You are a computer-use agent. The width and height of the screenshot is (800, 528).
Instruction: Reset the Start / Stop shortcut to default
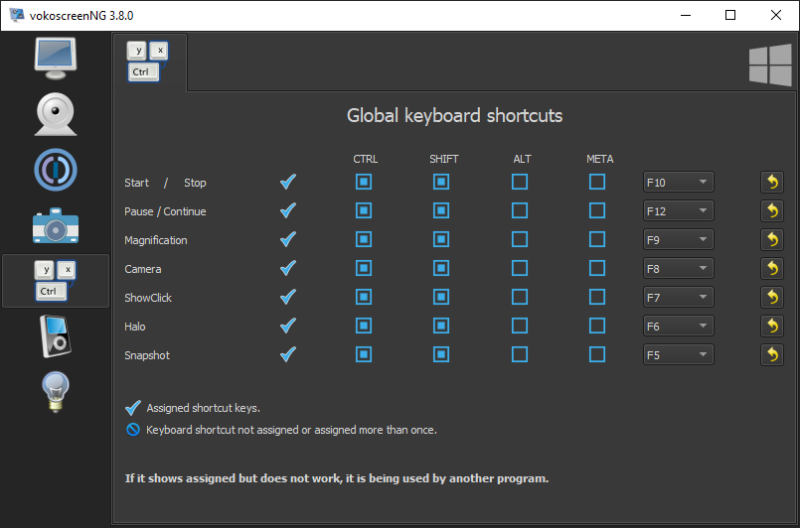pyautogui.click(x=772, y=182)
